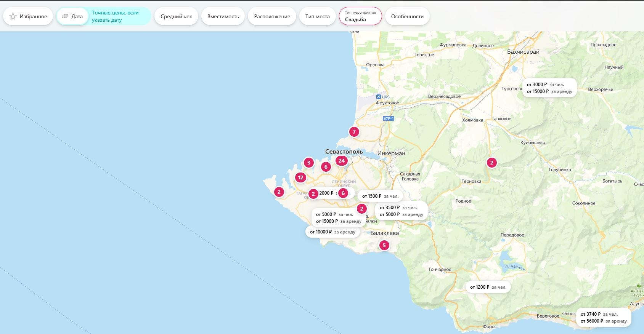Open the Тип места filter
This screenshot has height=334, width=644.
[317, 16]
